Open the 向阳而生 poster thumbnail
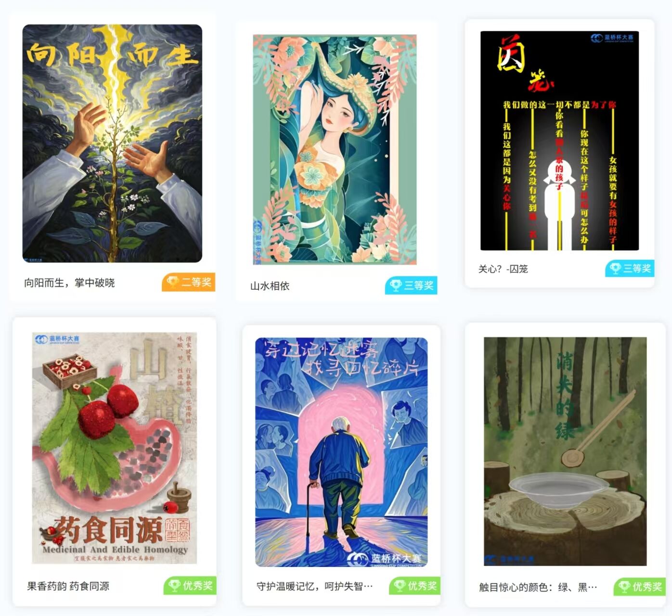 (112, 143)
